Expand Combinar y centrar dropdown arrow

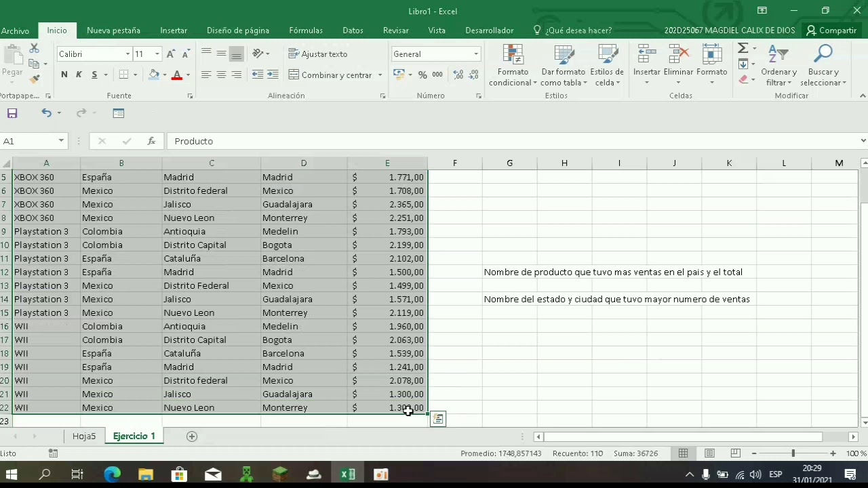380,75
